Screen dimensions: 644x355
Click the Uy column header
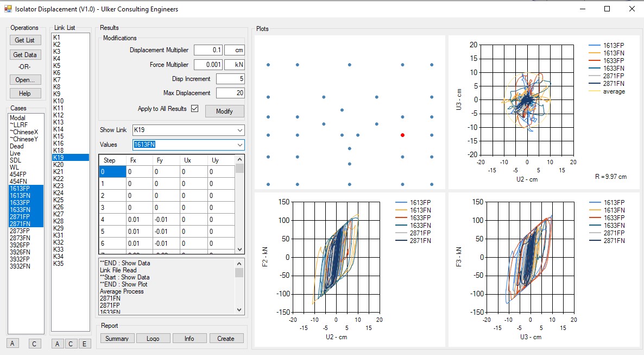point(221,160)
